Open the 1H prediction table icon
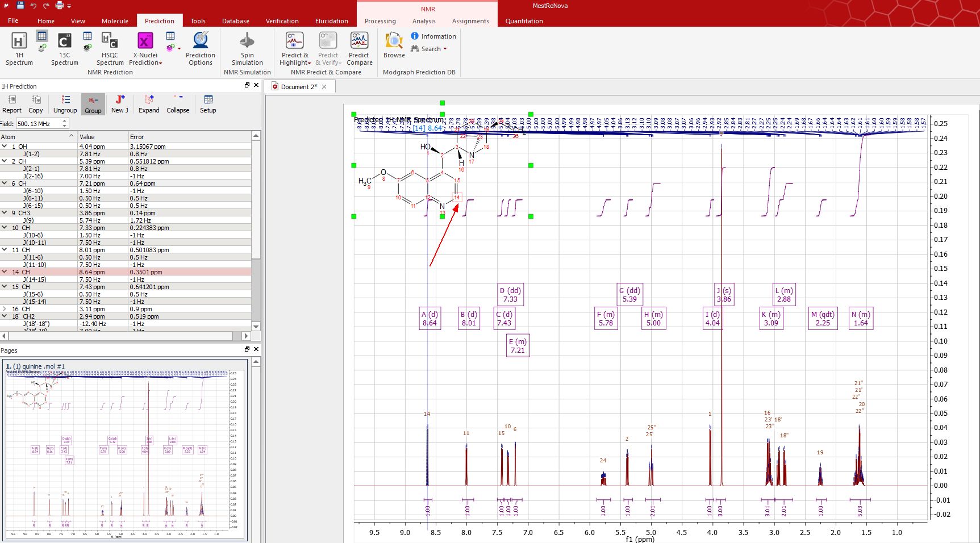This screenshot has width=980, height=543. click(x=42, y=36)
